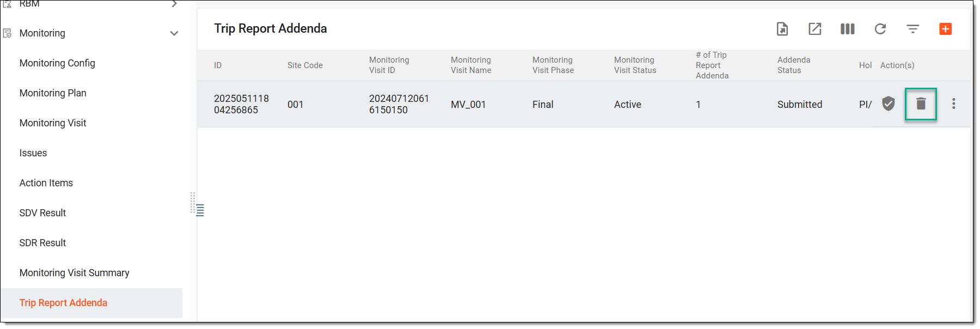Sort by the ID column header
Image resolution: width=980 pixels, height=329 pixels.
point(218,65)
